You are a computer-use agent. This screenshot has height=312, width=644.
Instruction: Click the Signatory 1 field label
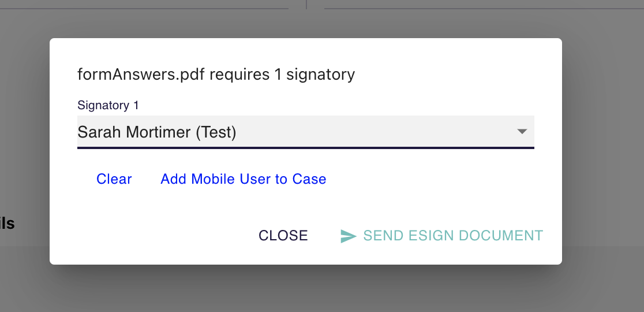108,105
